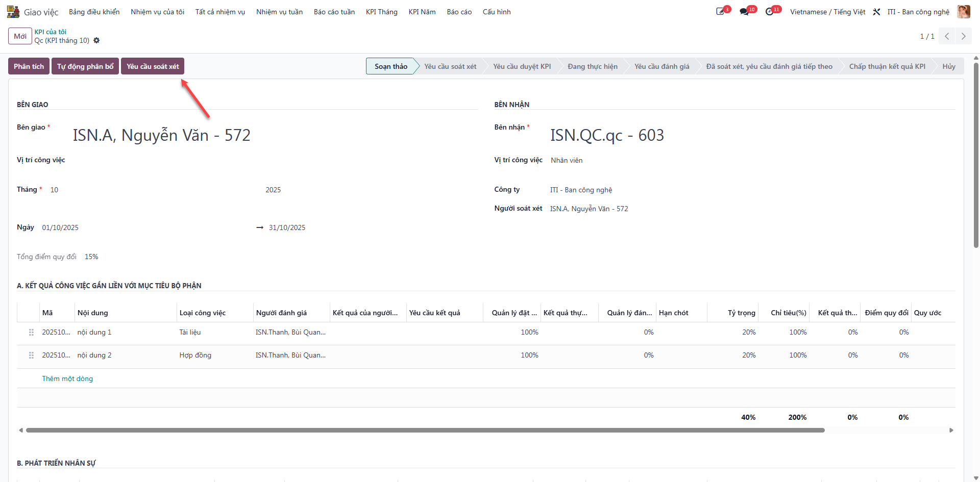Click the horizontal table scrollbar
Screen dimensions: 980x482
click(425, 430)
